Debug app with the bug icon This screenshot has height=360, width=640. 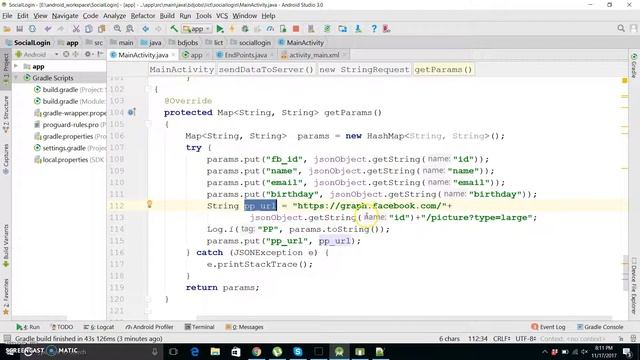(x=245, y=29)
